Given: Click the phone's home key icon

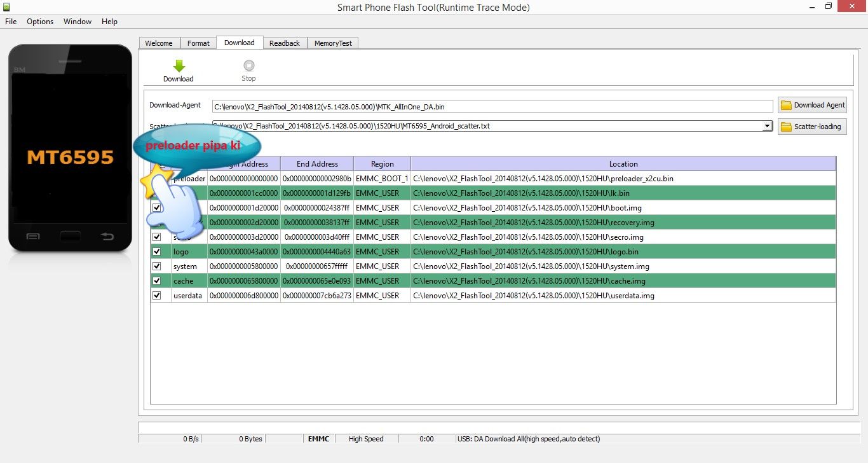Looking at the screenshot, I should [70, 237].
